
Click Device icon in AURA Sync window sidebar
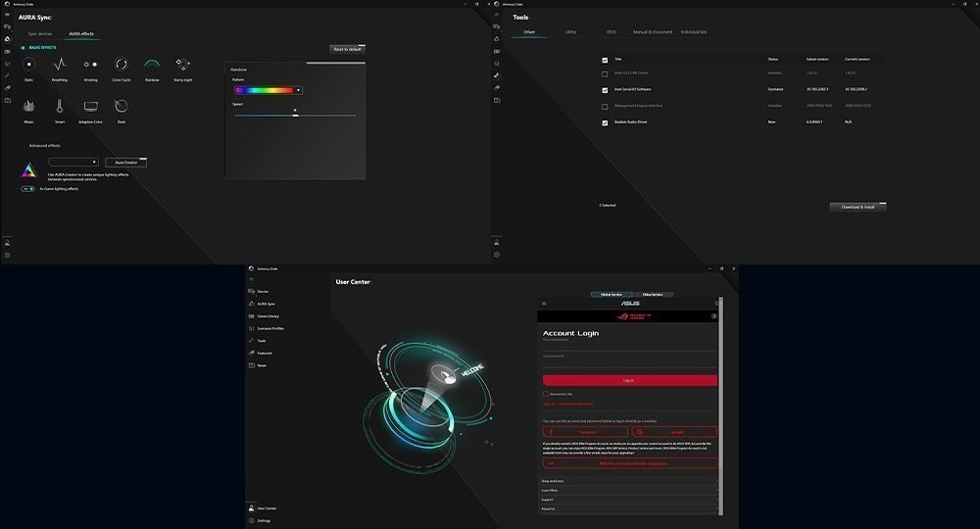tap(8, 26)
